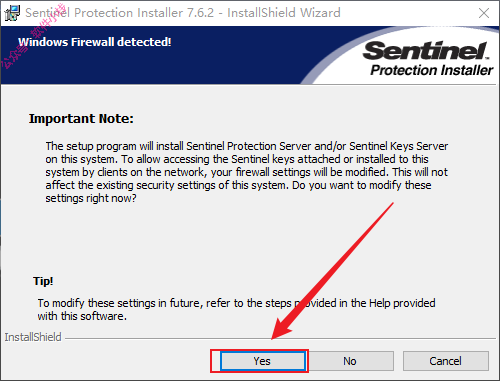The height and width of the screenshot is (381, 500).
Task: Click the Tip! heading label
Action: pyautogui.click(x=43, y=281)
